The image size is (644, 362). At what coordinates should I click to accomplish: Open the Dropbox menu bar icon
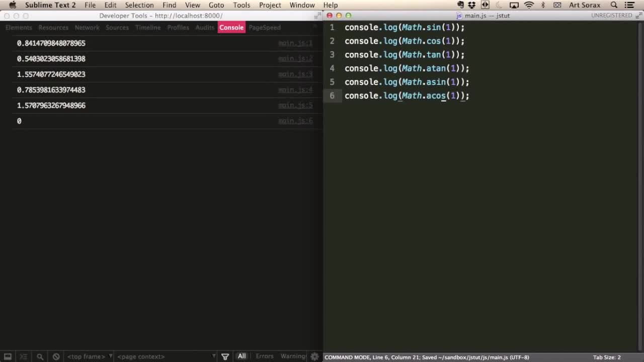pos(471,5)
